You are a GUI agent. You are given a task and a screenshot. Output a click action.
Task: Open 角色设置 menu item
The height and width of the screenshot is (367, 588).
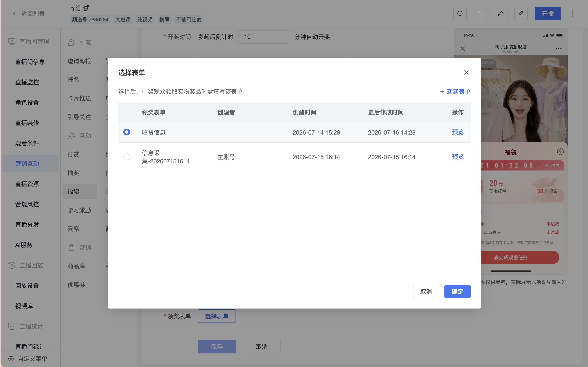[x=27, y=103]
